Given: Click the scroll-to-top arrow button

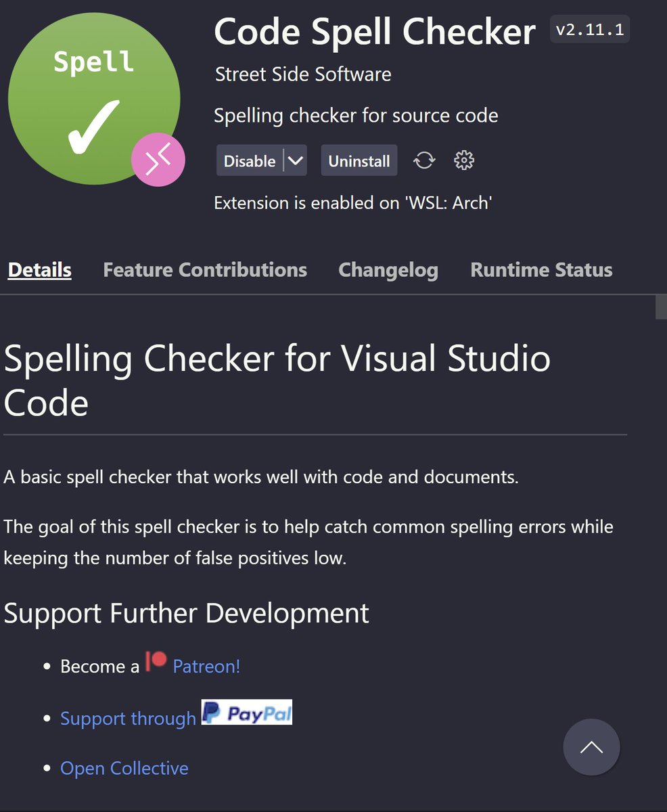Looking at the screenshot, I should tap(591, 747).
